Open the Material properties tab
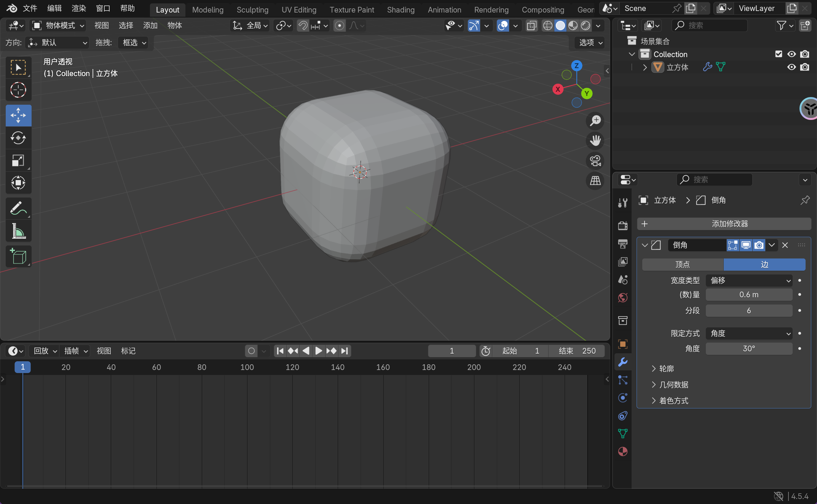The width and height of the screenshot is (817, 504). pos(623,451)
